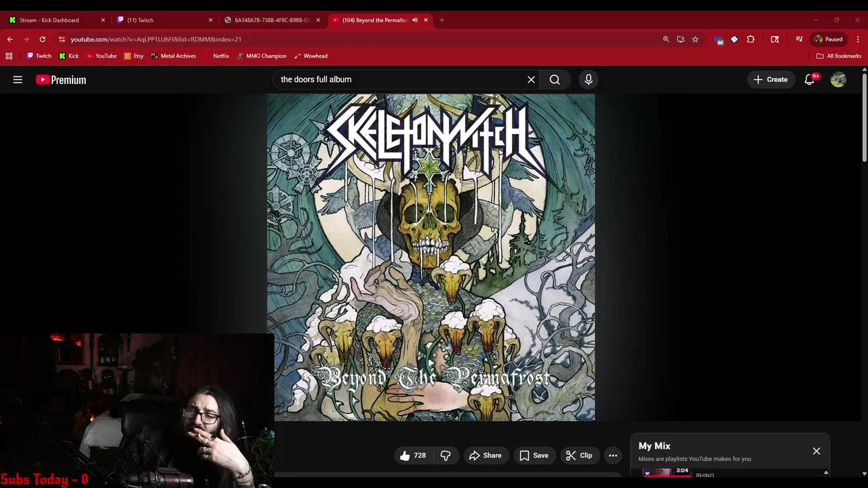Click the blue extension icon with badge
Screen dimensions: 868x488
click(719, 39)
